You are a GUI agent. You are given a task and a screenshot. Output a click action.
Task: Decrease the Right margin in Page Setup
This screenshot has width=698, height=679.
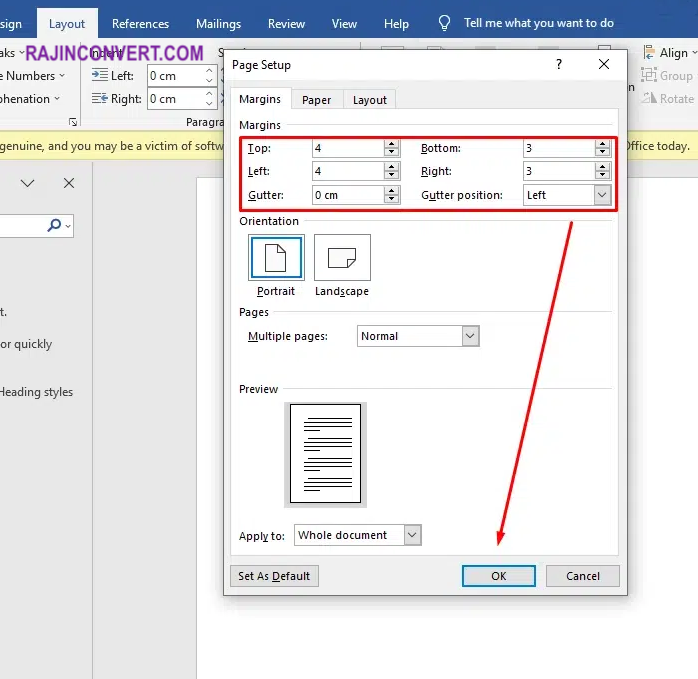[602, 175]
